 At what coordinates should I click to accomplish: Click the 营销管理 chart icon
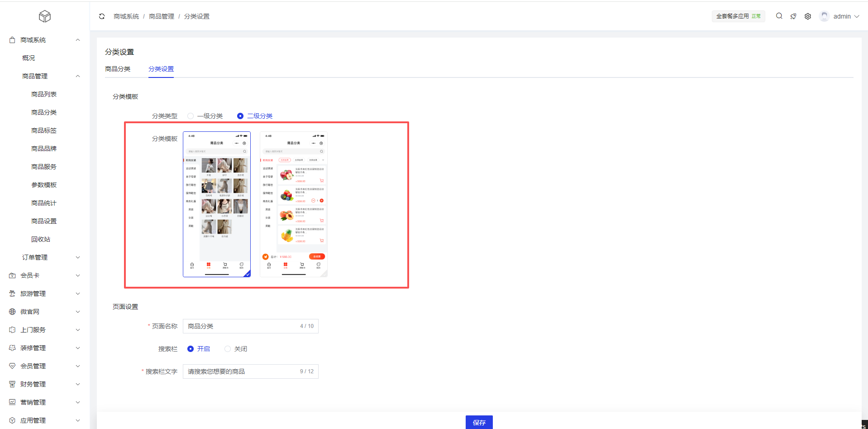pos(12,402)
